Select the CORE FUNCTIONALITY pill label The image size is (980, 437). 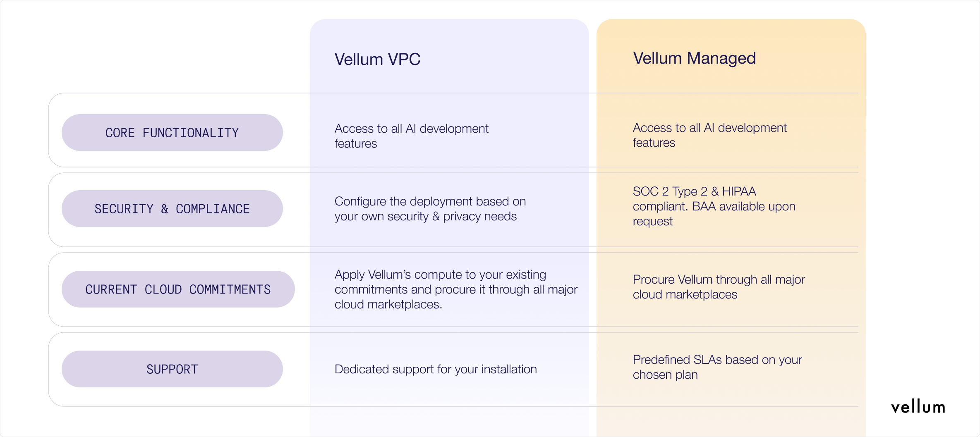pos(172,133)
